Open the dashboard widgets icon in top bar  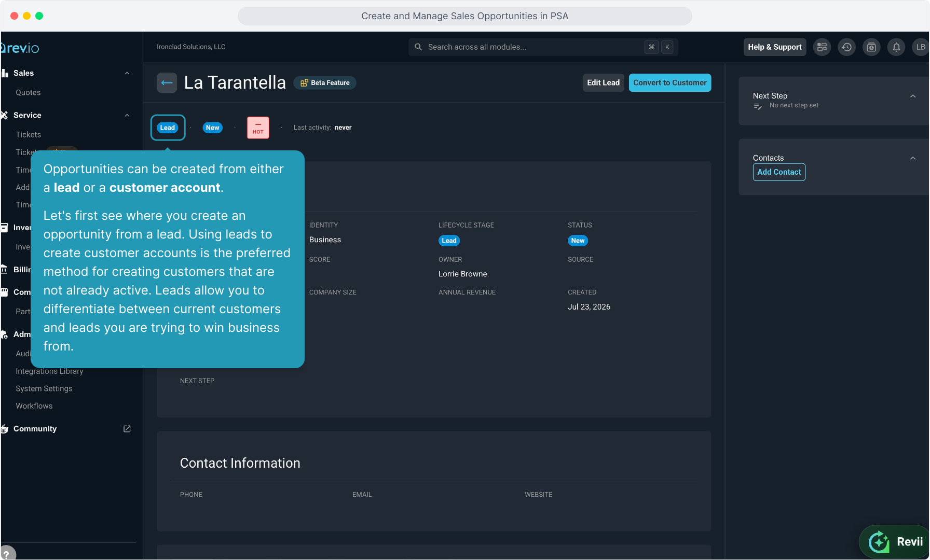point(822,47)
